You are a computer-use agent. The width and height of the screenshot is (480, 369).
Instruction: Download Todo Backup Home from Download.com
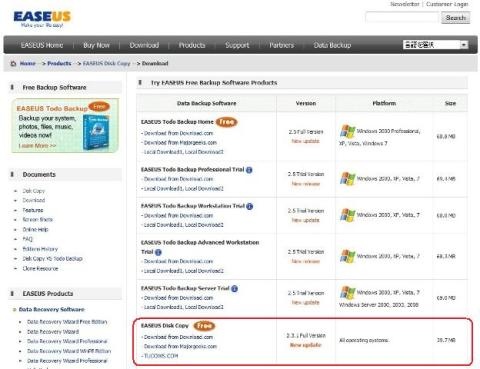coord(178,133)
